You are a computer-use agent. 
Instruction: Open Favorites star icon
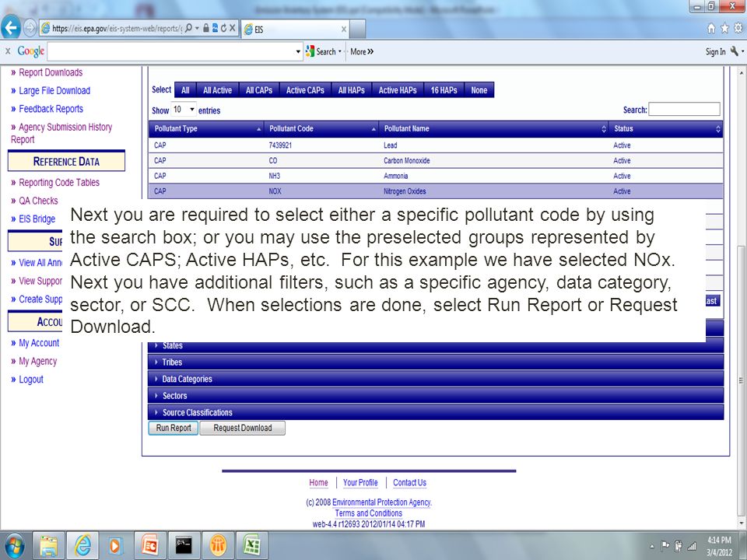click(724, 29)
